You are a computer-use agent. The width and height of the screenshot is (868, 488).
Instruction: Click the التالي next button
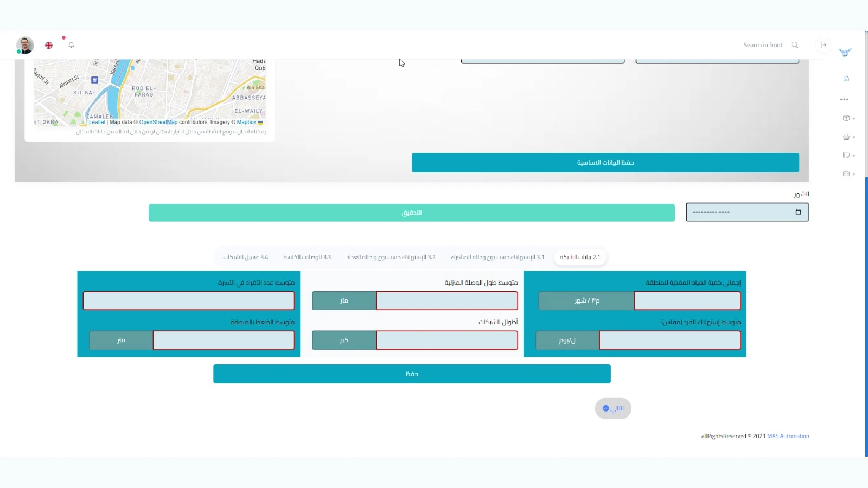[613, 408]
